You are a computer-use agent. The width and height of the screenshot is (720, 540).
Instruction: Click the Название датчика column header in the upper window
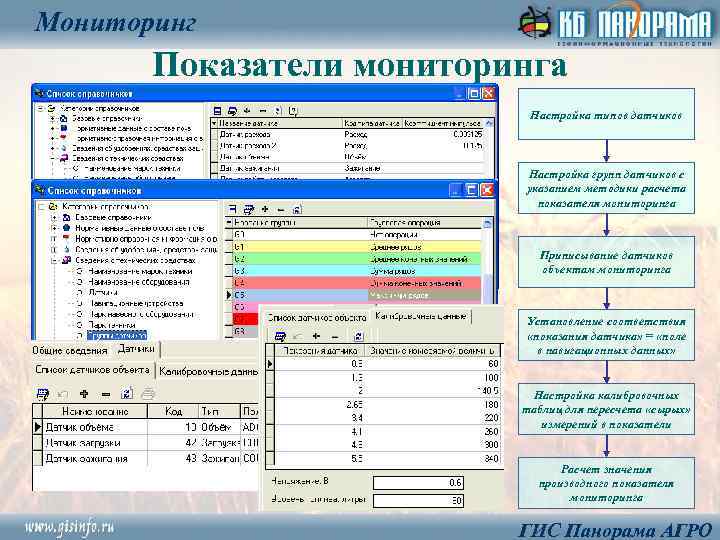(280, 124)
